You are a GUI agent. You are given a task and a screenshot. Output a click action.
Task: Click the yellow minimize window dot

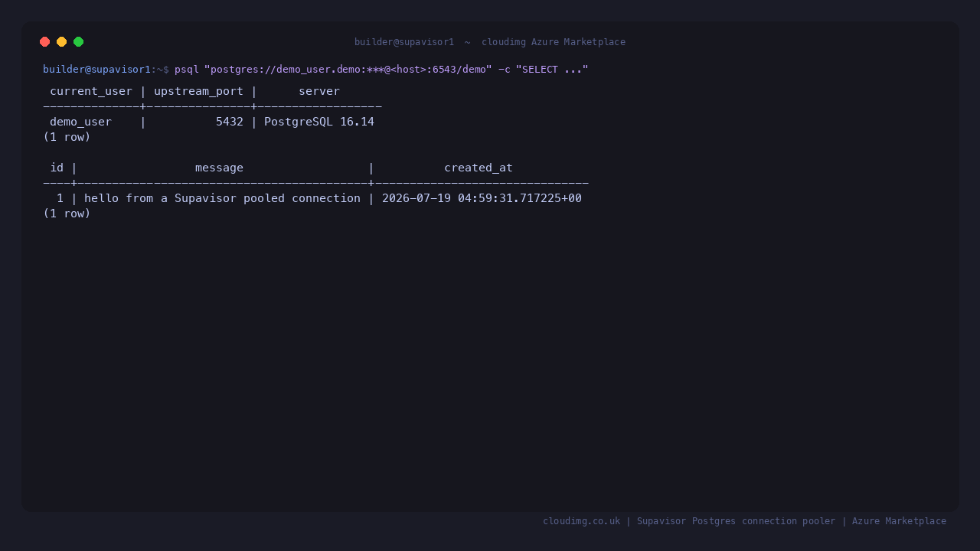62,42
